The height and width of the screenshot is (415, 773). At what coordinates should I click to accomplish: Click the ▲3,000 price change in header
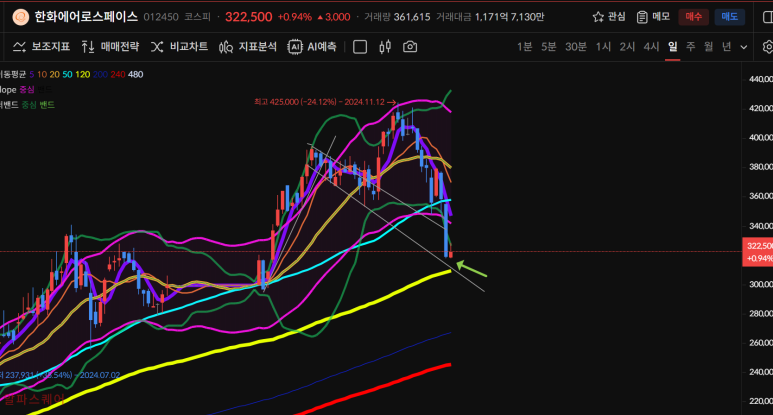click(x=334, y=17)
